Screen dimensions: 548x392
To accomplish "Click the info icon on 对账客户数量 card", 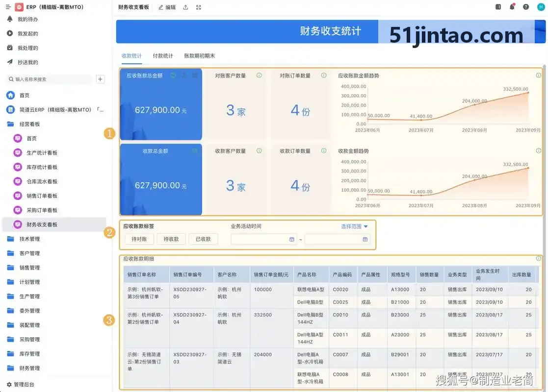I will (x=259, y=75).
